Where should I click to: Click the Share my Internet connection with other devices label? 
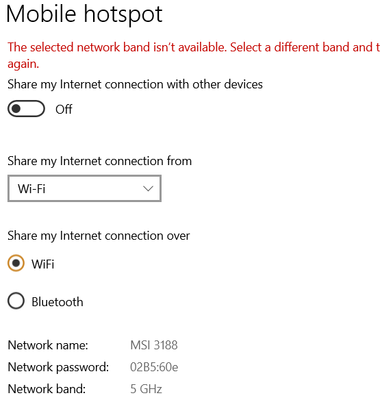[x=135, y=84]
